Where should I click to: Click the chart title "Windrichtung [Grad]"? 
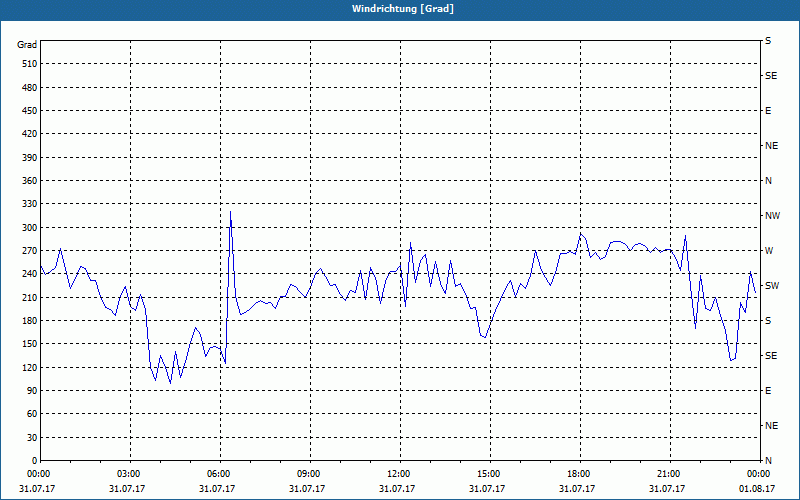tap(403, 9)
